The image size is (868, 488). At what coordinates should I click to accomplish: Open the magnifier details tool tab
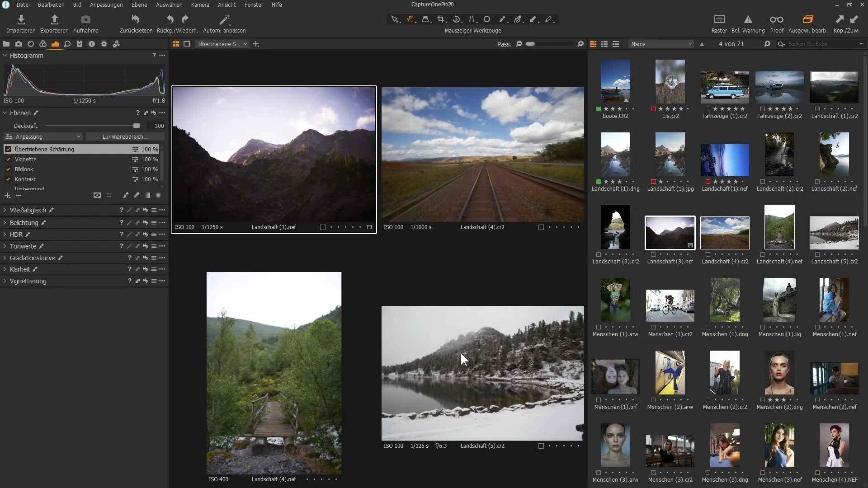(67, 44)
